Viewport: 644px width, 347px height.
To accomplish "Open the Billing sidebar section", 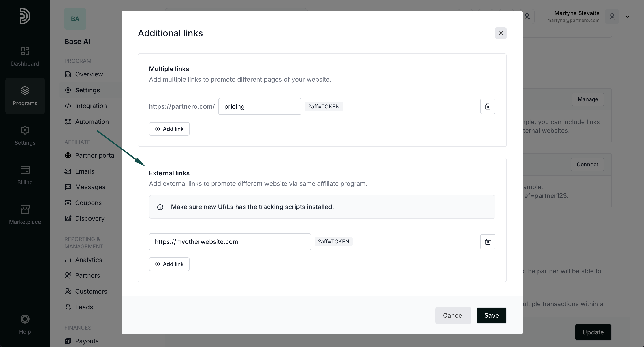I will 25,175.
